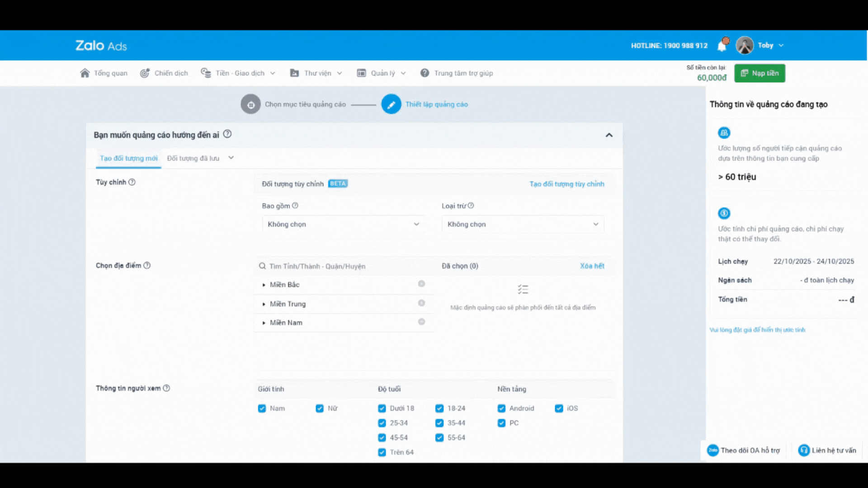Click the Nạp tiền button

(x=759, y=73)
